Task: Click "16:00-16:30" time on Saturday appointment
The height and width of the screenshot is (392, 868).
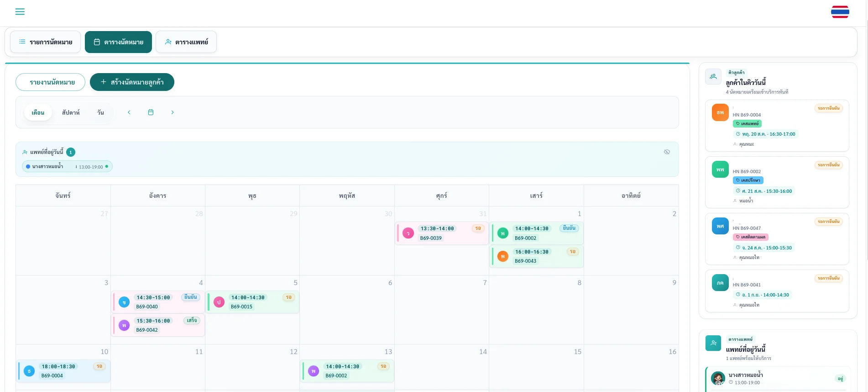Action: tap(532, 252)
